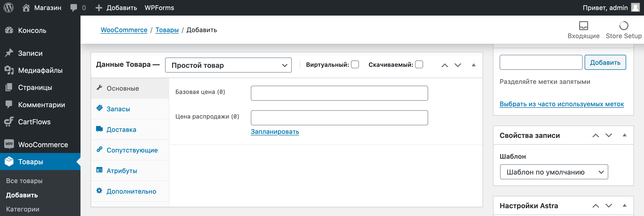The image size is (644, 216).
Task: Follow the Товары breadcrumb link
Action: pyautogui.click(x=167, y=30)
